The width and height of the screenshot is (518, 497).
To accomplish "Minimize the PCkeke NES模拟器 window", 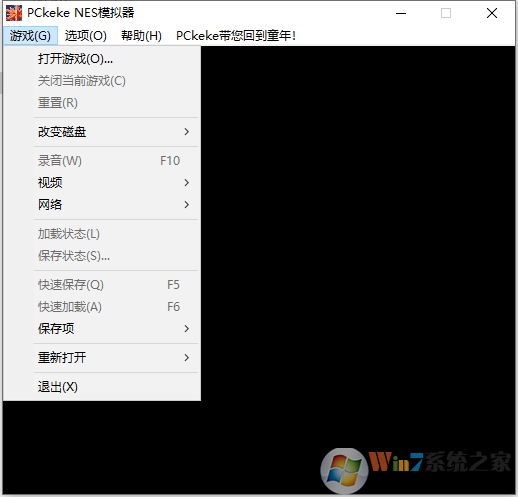I will click(401, 13).
